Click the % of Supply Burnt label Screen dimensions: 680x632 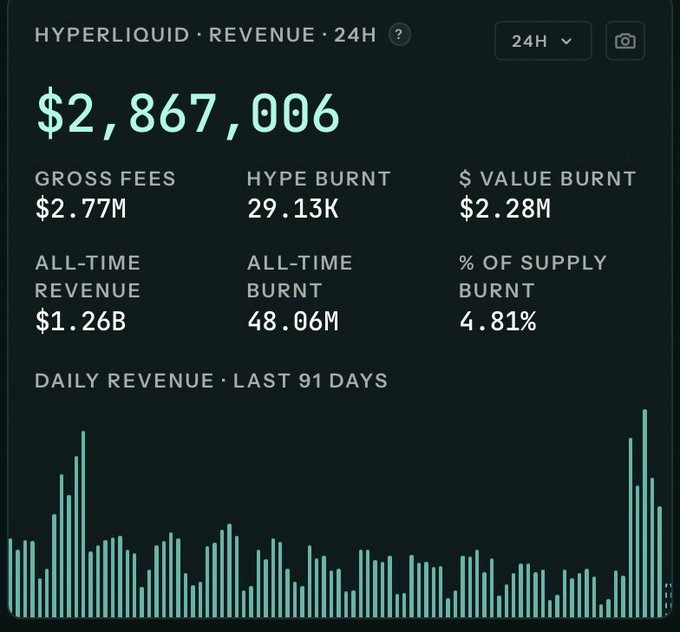[533, 277]
